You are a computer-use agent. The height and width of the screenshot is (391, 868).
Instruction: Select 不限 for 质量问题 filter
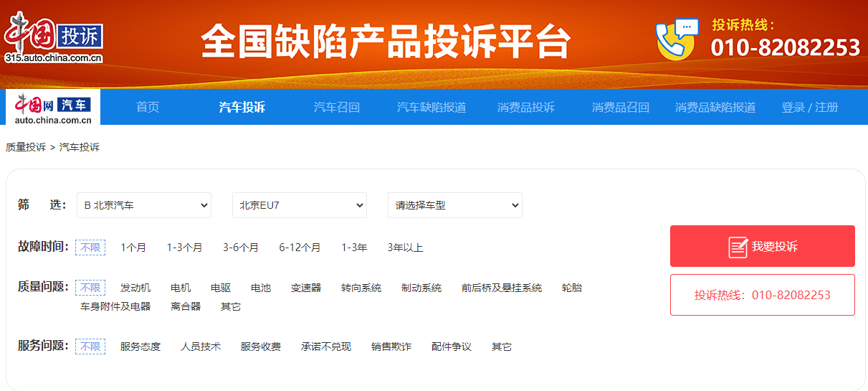[x=90, y=288]
